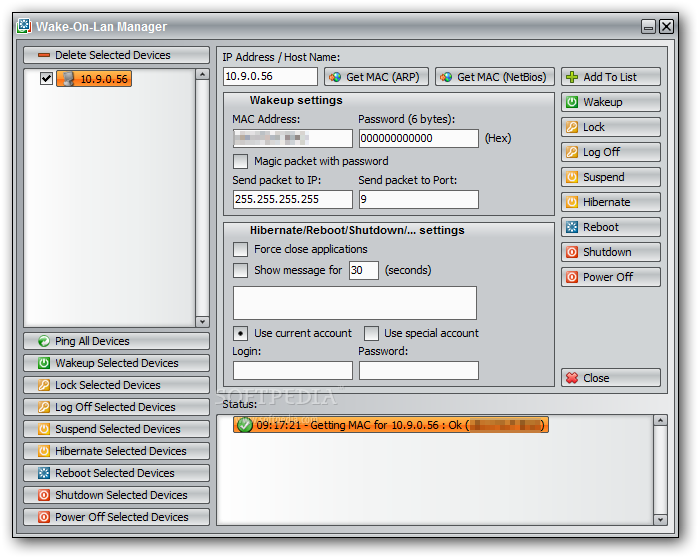
Task: Click Lock Selected Devices
Action: pyautogui.click(x=116, y=385)
